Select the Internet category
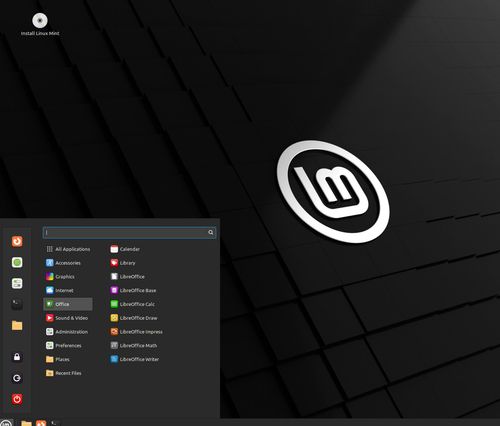 [68, 290]
